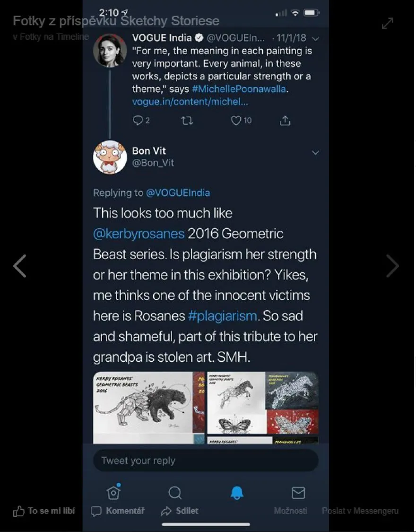Go to next photo with right arrow
The image size is (416, 532).
pos(393,266)
